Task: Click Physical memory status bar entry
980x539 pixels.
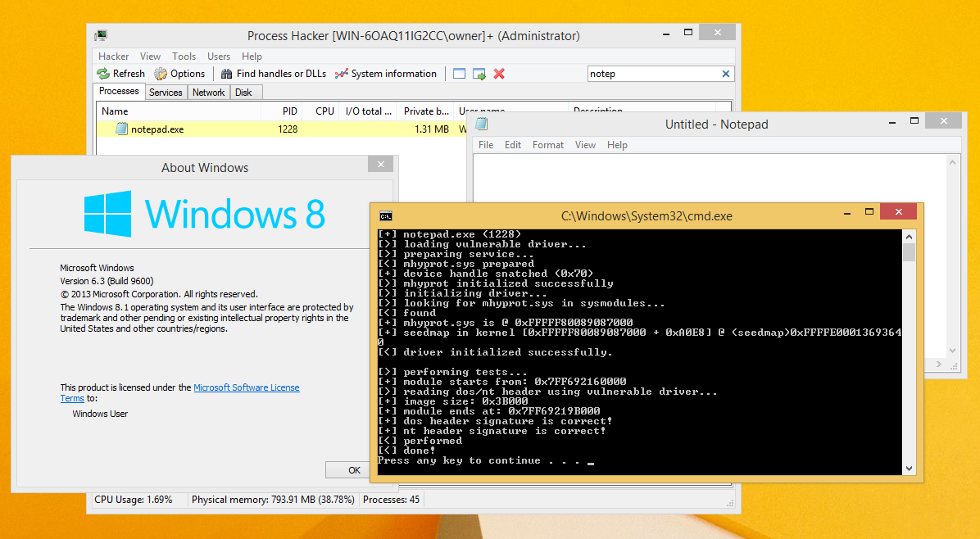Action: point(273,500)
